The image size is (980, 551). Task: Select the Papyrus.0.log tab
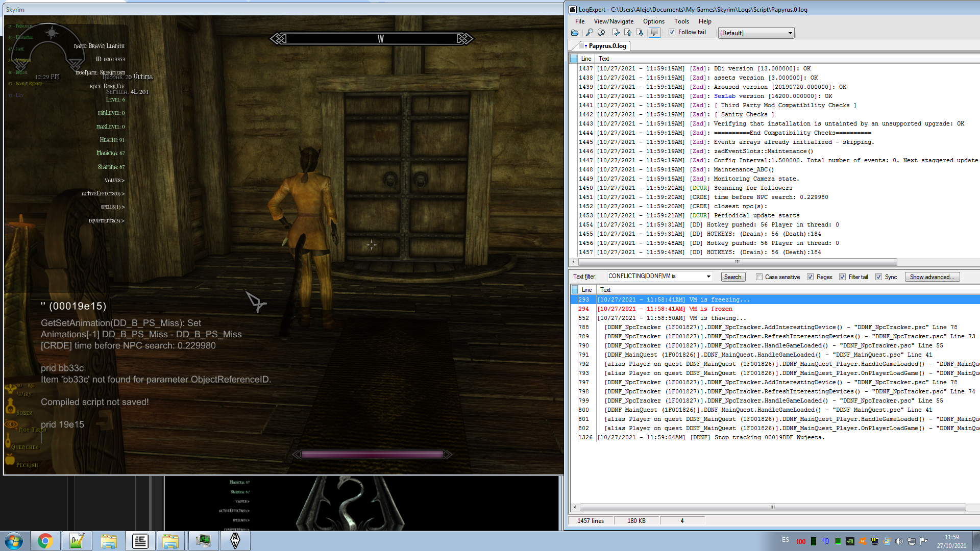click(x=604, y=46)
